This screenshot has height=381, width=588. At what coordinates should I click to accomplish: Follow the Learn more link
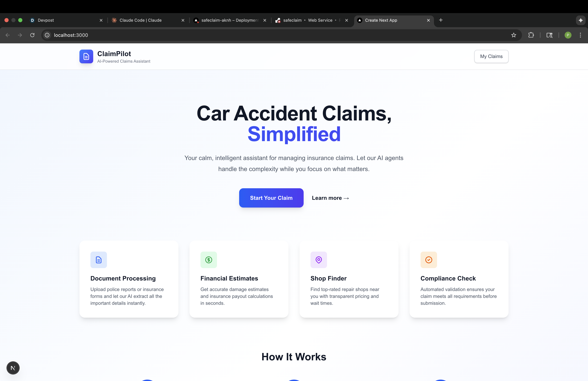[x=330, y=198]
